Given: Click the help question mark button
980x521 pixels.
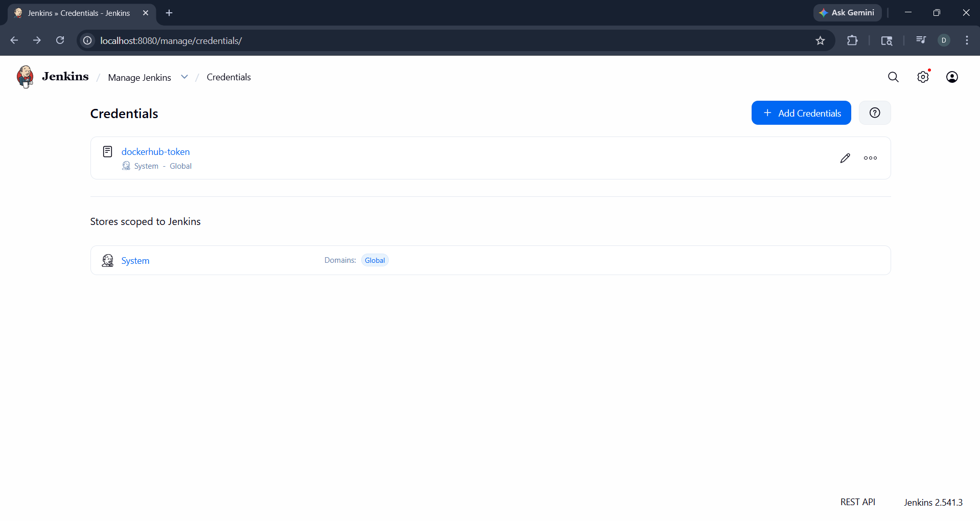Looking at the screenshot, I should (x=875, y=112).
